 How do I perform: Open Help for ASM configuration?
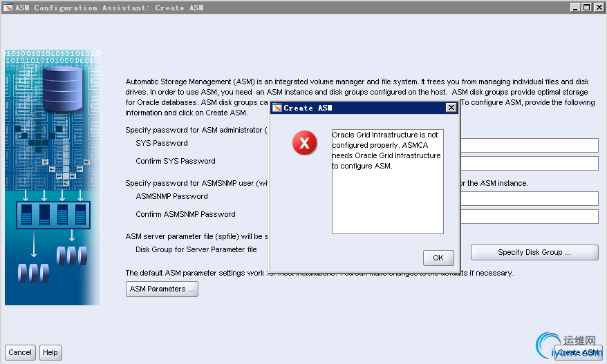50,352
